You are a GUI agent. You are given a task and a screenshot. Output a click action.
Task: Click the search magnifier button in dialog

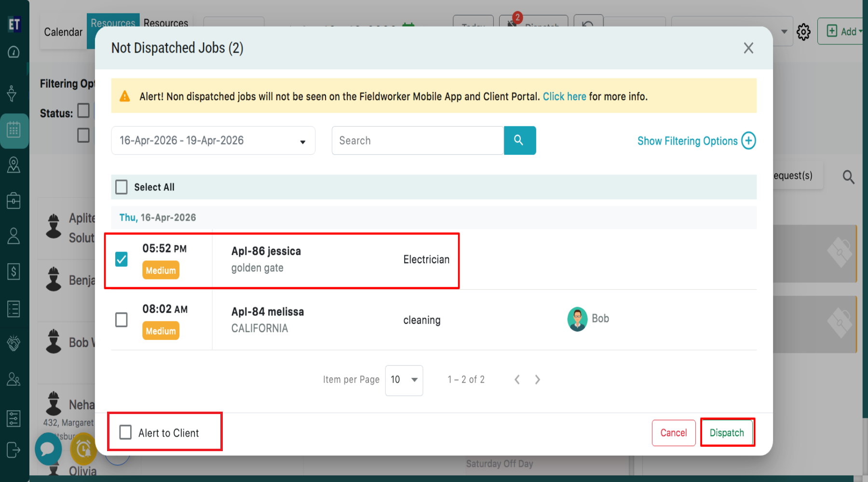click(x=519, y=140)
